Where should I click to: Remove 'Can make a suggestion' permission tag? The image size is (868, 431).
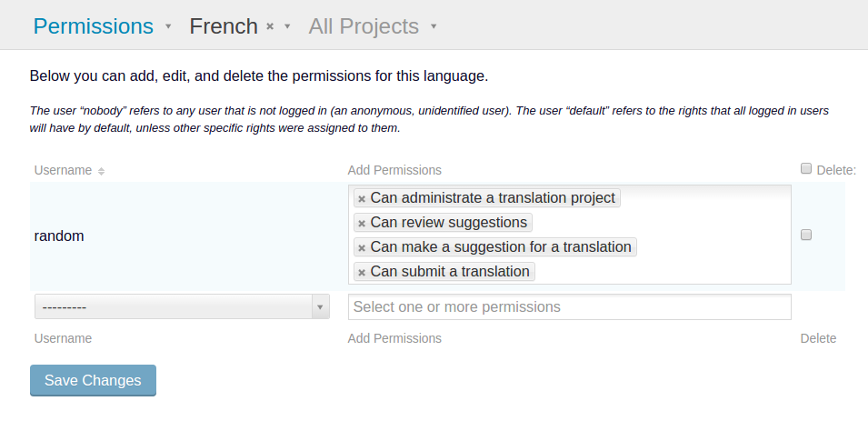click(362, 247)
